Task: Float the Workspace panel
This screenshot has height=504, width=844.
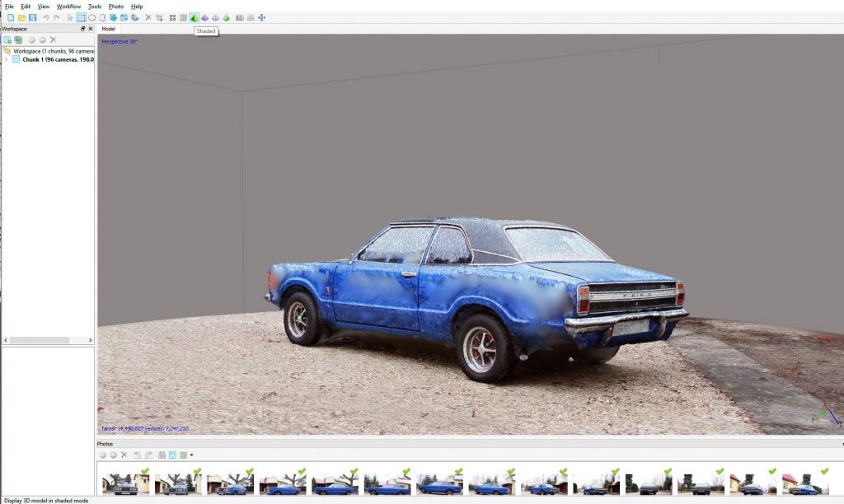Action: (82, 29)
